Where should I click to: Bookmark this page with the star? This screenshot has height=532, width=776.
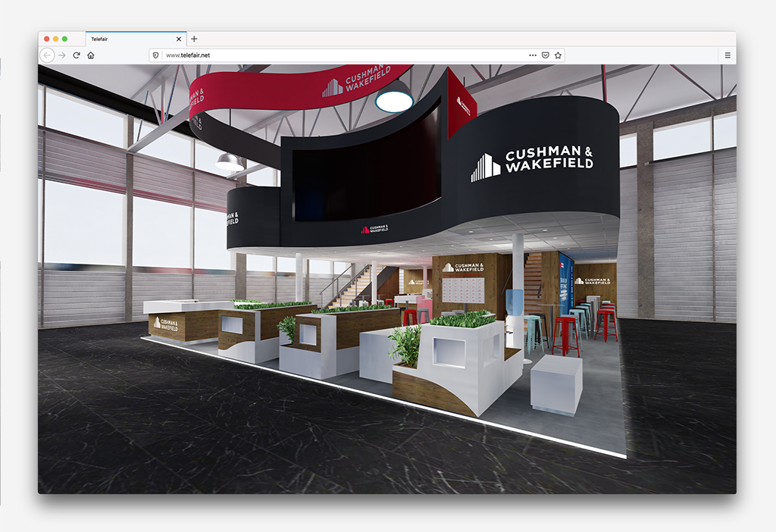click(559, 55)
